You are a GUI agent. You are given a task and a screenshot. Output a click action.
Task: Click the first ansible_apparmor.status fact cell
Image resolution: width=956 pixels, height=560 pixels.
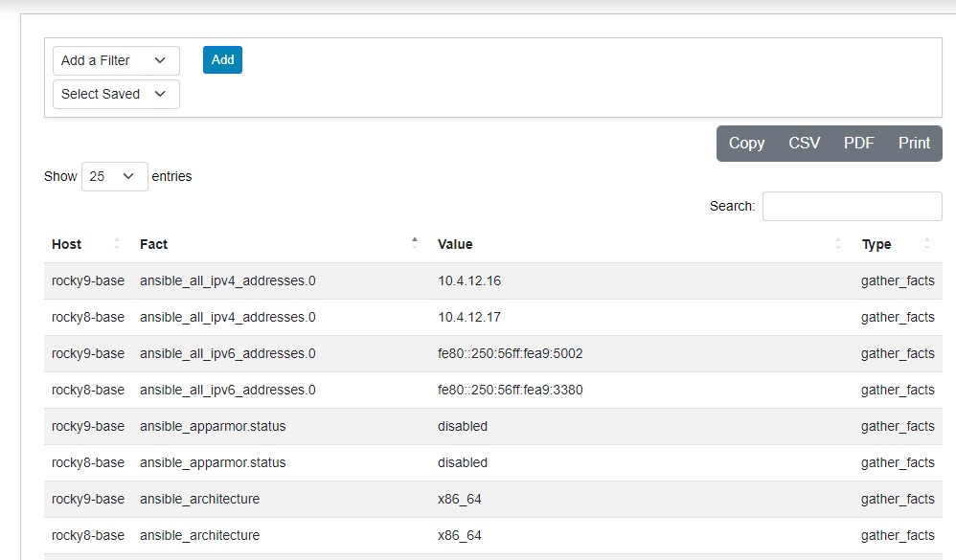pos(213,426)
